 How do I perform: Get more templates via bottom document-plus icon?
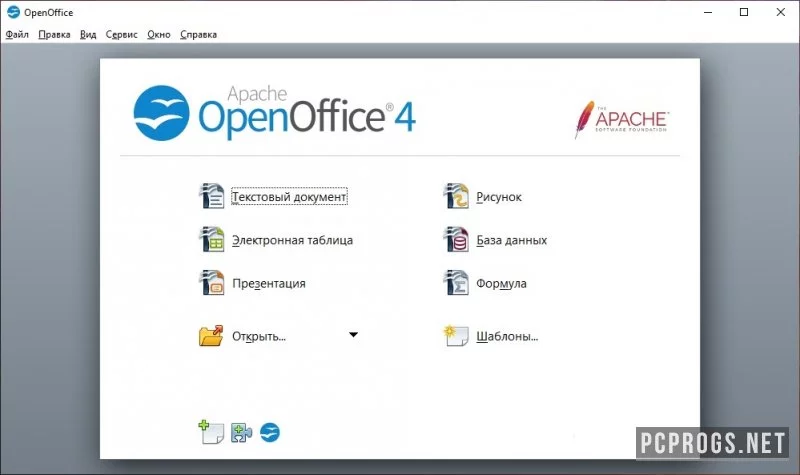[x=211, y=432]
